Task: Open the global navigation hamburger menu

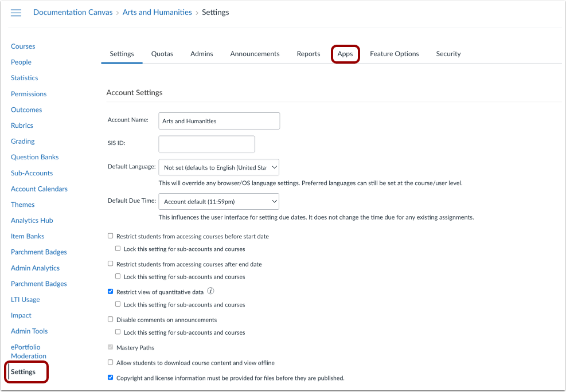Action: 15,13
